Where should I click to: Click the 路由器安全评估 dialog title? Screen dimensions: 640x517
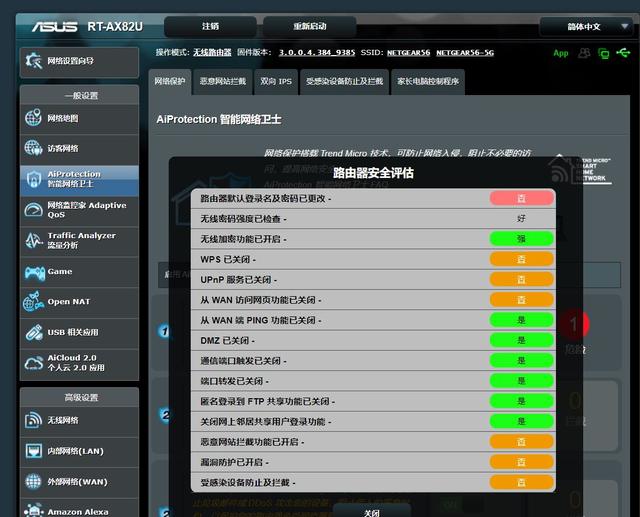373,173
